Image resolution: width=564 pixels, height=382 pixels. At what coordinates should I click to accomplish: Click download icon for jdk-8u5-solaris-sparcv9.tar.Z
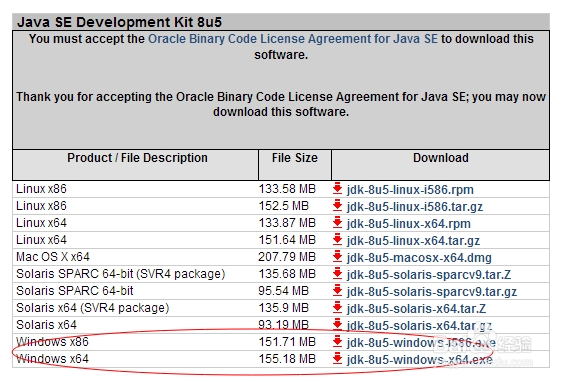pos(337,273)
